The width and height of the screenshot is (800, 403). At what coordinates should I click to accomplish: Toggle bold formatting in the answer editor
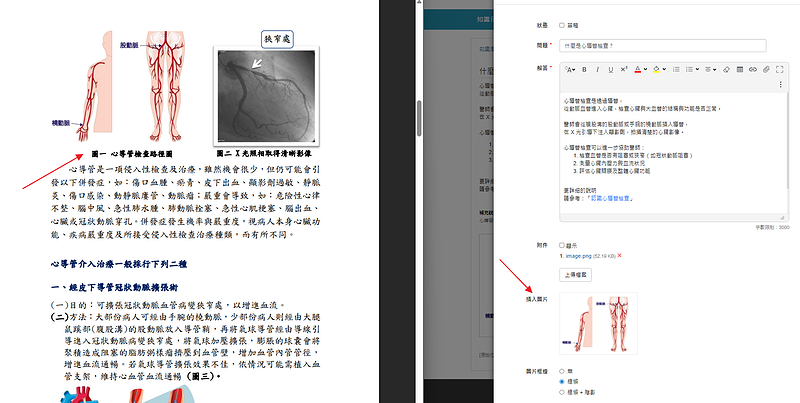click(584, 69)
